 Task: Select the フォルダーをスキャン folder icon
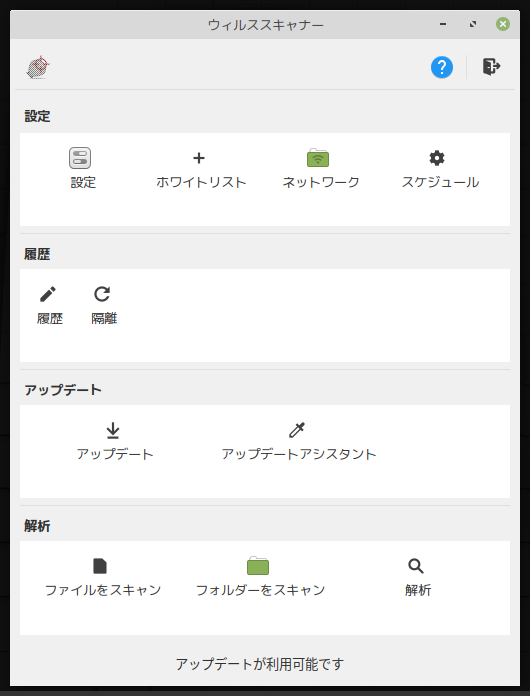click(x=258, y=566)
